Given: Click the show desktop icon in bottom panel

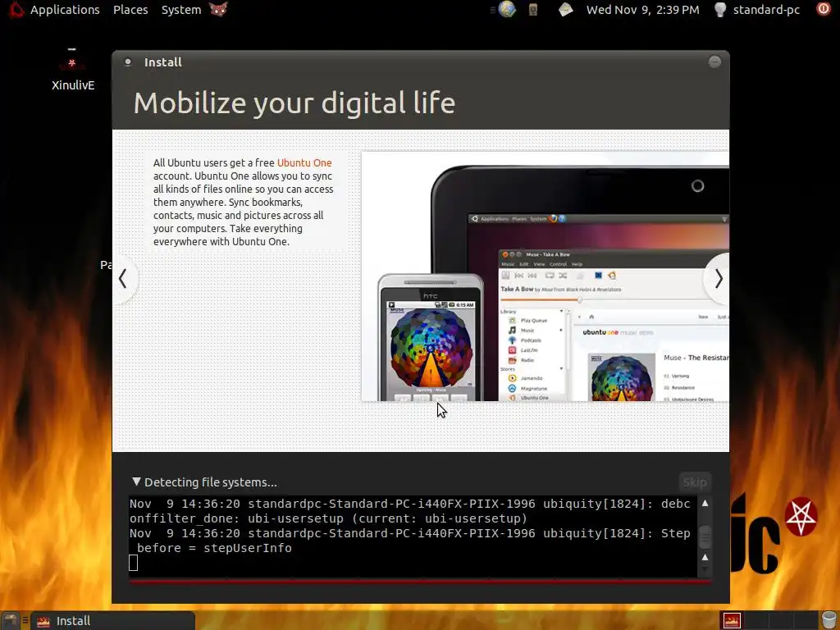Looking at the screenshot, I should (11, 620).
